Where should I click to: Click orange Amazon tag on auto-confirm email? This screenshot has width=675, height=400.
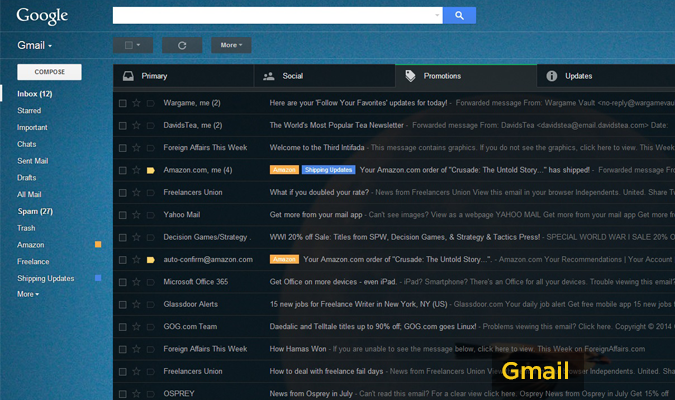[x=284, y=260]
